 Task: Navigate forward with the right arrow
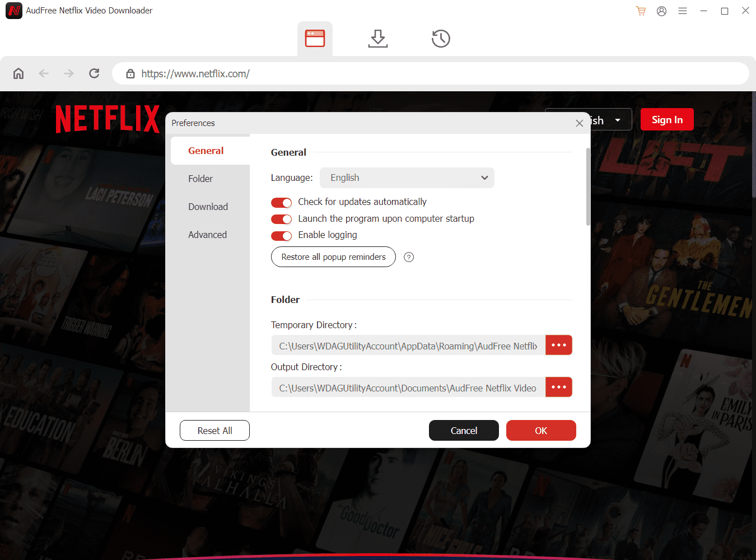(x=69, y=73)
